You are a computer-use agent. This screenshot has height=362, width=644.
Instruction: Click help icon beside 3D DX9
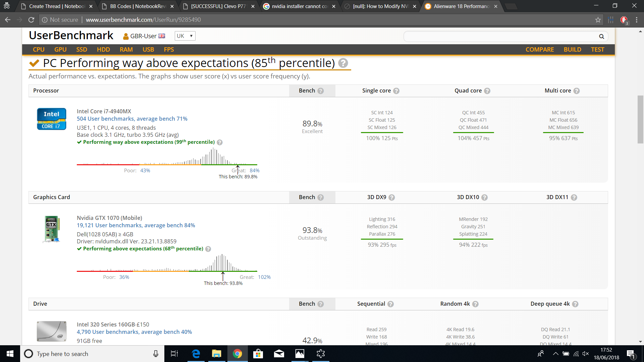click(391, 197)
